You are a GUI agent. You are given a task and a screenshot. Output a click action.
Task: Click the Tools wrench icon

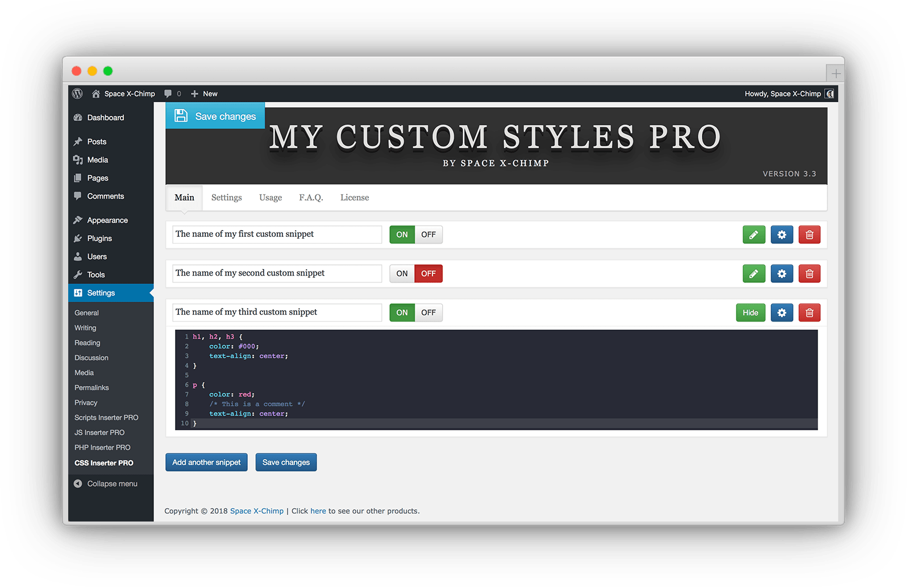point(78,274)
